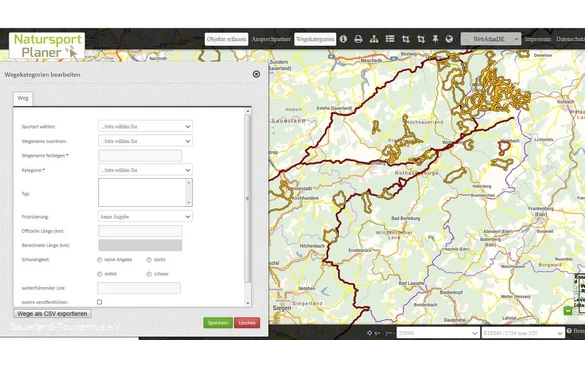
Task: Click the pushpin marker icon
Action: pos(435,39)
